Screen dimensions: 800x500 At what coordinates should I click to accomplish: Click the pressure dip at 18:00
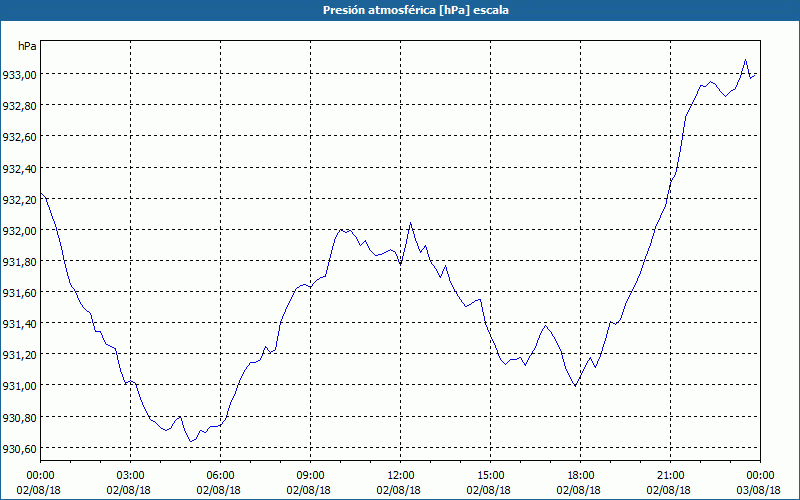[576, 386]
